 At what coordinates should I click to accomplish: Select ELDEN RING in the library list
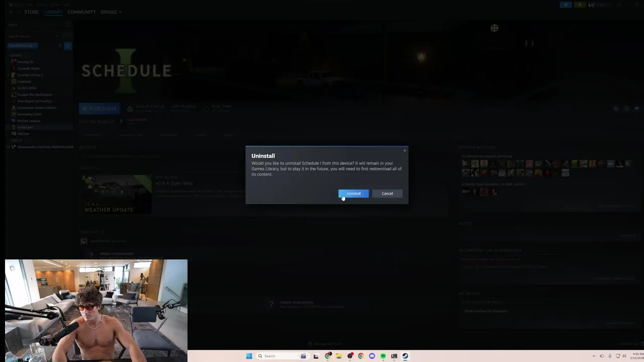(27, 88)
